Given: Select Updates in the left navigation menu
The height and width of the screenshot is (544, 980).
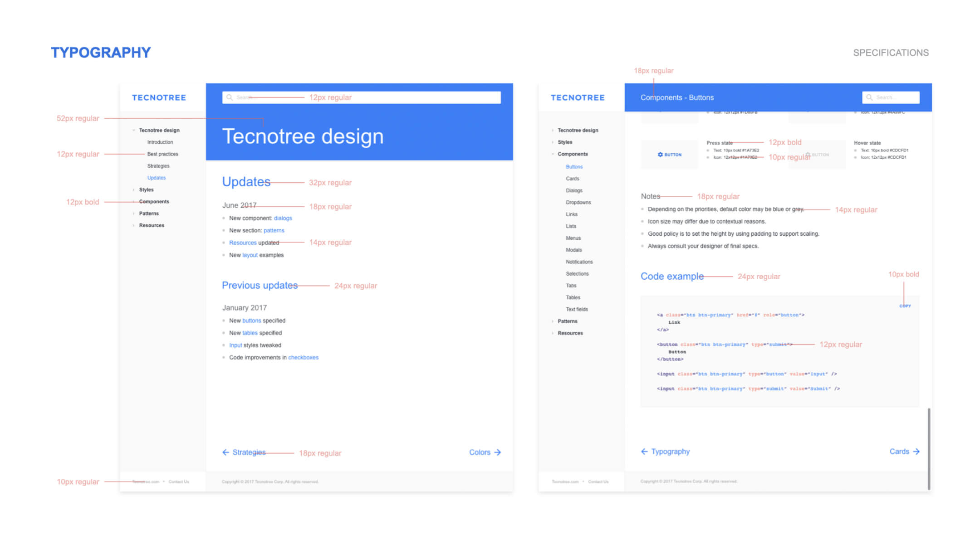Looking at the screenshot, I should (156, 178).
